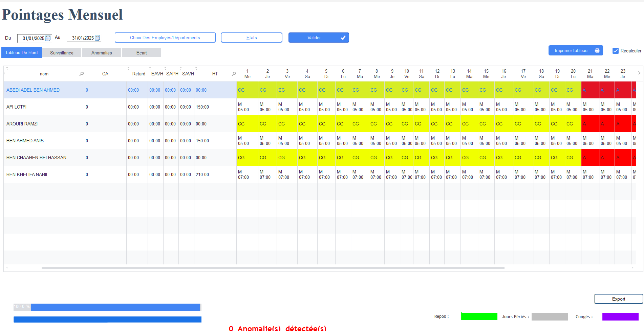This screenshot has width=644, height=331.
Task: Uncheck the Recalculer checkbox
Action: coord(616,51)
